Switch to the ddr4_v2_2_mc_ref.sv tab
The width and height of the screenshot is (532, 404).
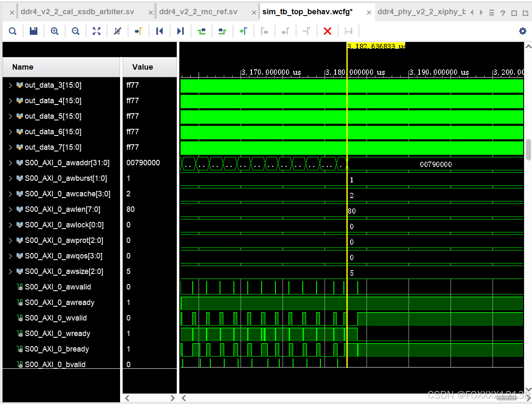pos(198,12)
